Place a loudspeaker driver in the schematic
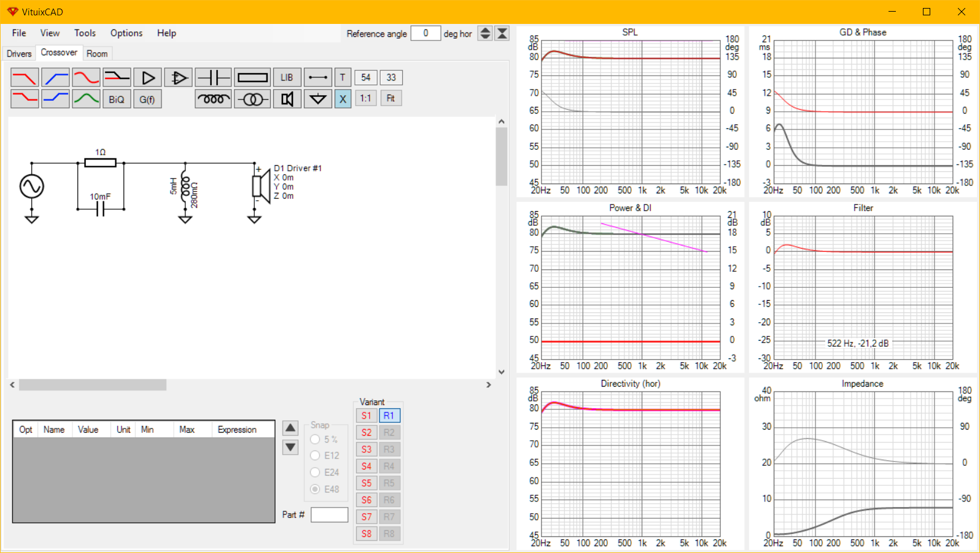This screenshot has height=553, width=980. (x=287, y=99)
